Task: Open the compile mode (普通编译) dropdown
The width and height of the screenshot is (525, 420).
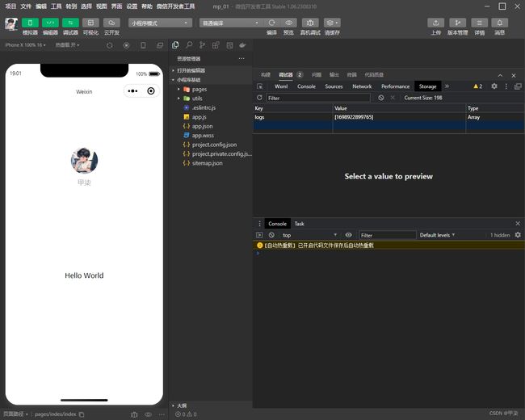Action: point(229,23)
